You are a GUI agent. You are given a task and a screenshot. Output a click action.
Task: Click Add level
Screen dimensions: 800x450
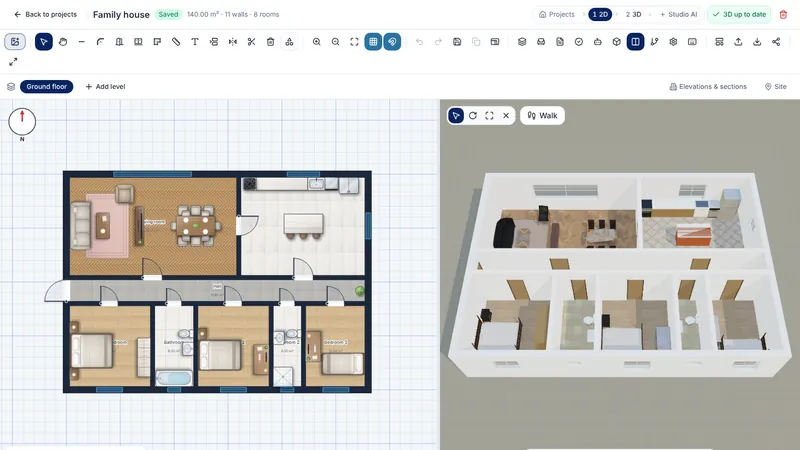pyautogui.click(x=105, y=87)
